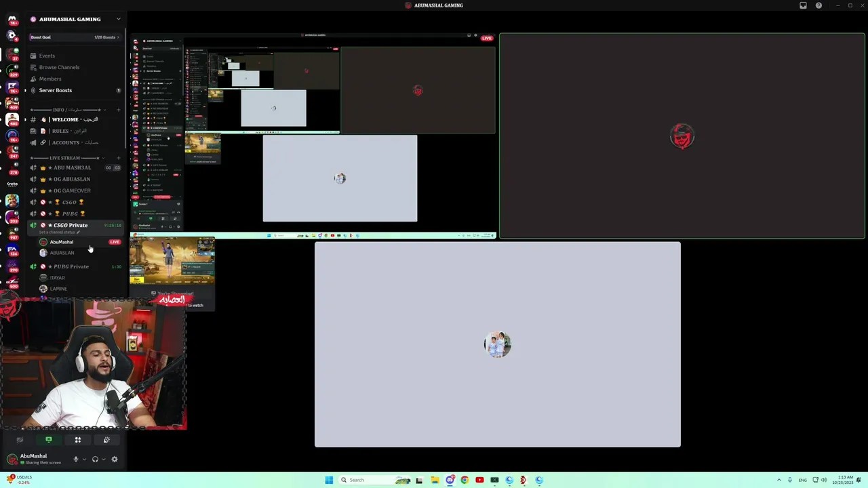Screen dimensions: 868x488
Task: Open the Discord help icon in title bar
Action: click(x=818, y=5)
